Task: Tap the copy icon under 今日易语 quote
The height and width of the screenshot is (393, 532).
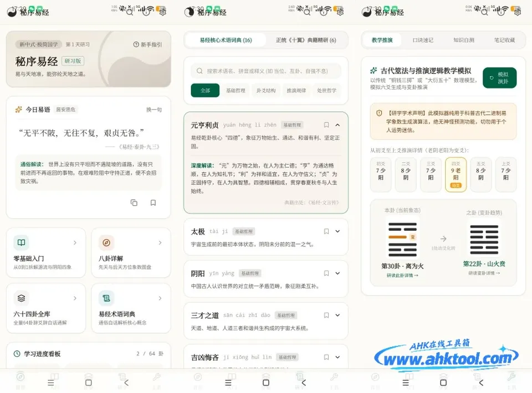Action: [x=134, y=203]
